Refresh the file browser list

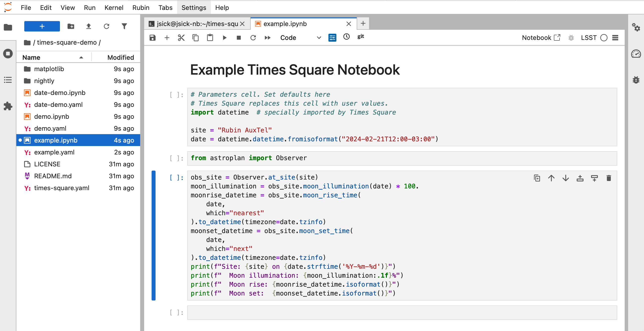tap(107, 26)
